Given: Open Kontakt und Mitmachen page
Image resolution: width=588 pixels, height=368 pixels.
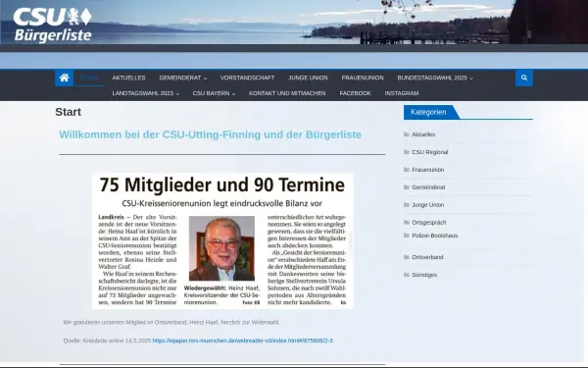Looking at the screenshot, I should coord(287,93).
